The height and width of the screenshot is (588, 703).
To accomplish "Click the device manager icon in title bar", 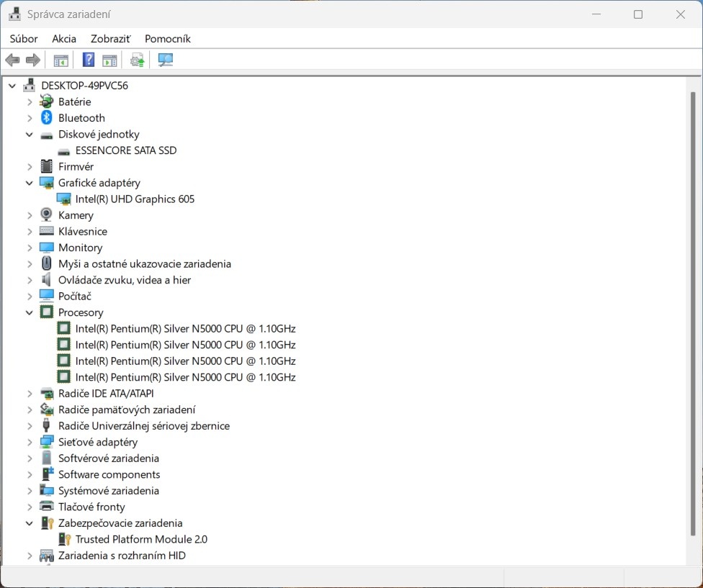I will (13, 13).
